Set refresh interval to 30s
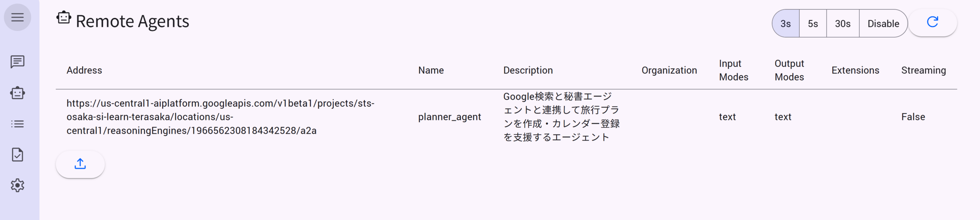Viewport: 980px width, 220px height. click(x=843, y=24)
